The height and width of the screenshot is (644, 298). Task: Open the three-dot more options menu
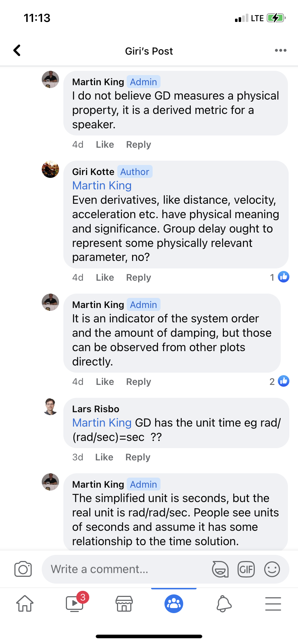coord(280,50)
